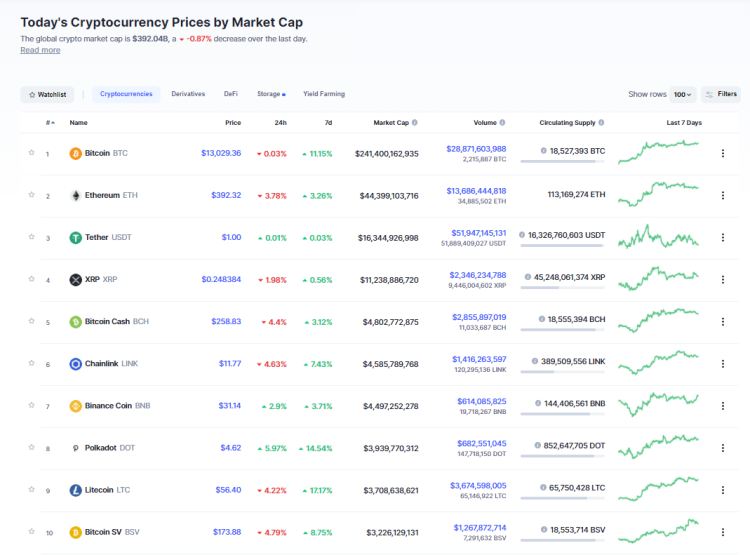This screenshot has width=750, height=555.
Task: Open three-dot menu for Polkadot row
Action: point(723,448)
